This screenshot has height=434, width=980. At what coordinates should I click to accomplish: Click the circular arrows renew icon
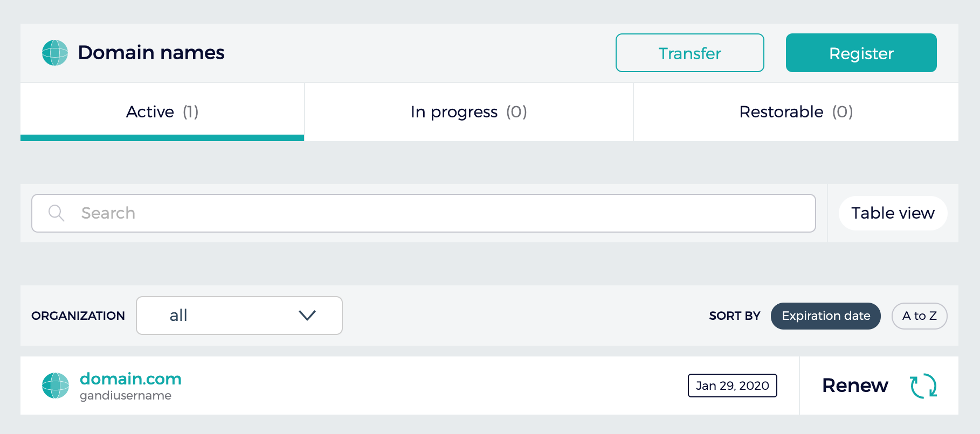tap(923, 386)
